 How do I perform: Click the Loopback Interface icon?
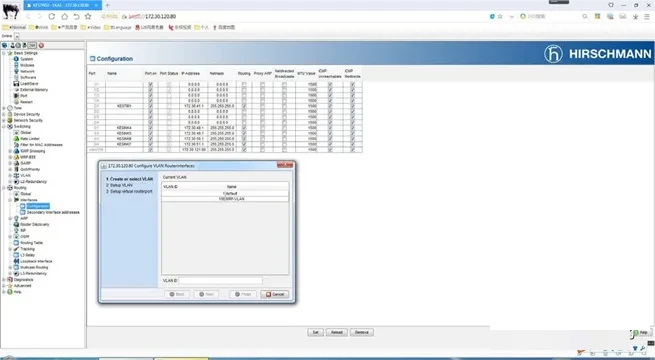16,261
